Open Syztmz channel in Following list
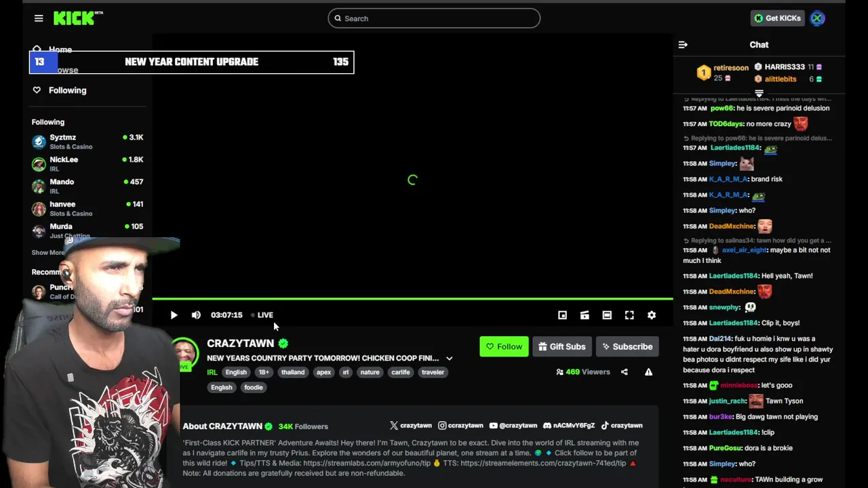The image size is (868, 488). [x=87, y=141]
